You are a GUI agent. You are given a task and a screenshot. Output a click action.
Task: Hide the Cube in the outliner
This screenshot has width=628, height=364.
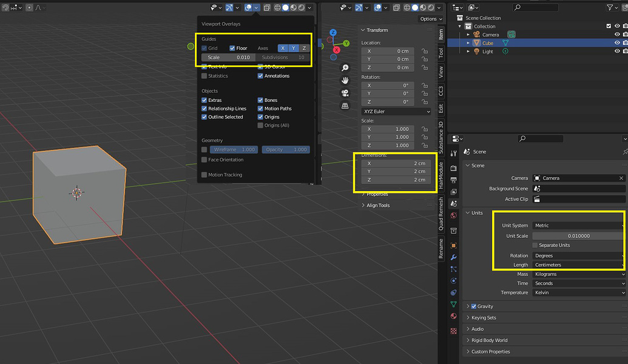pos(617,43)
